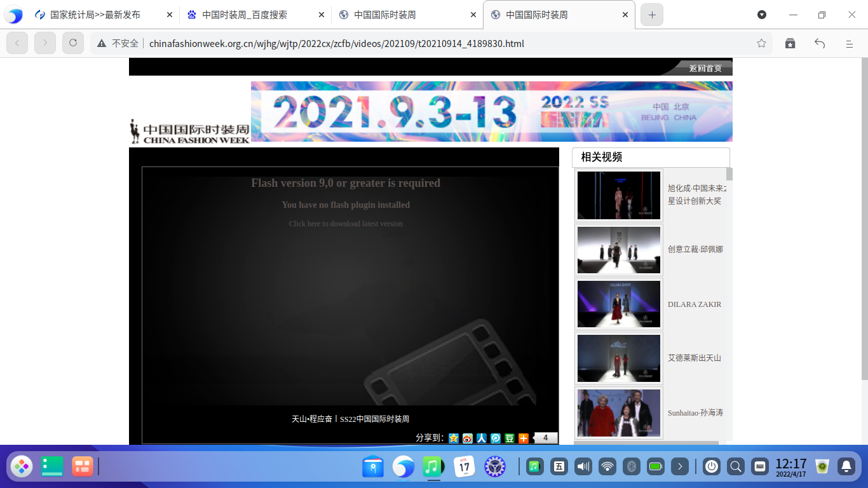Screen dimensions: 868x488
Task: Click the download latest Flash version link
Action: point(346,223)
